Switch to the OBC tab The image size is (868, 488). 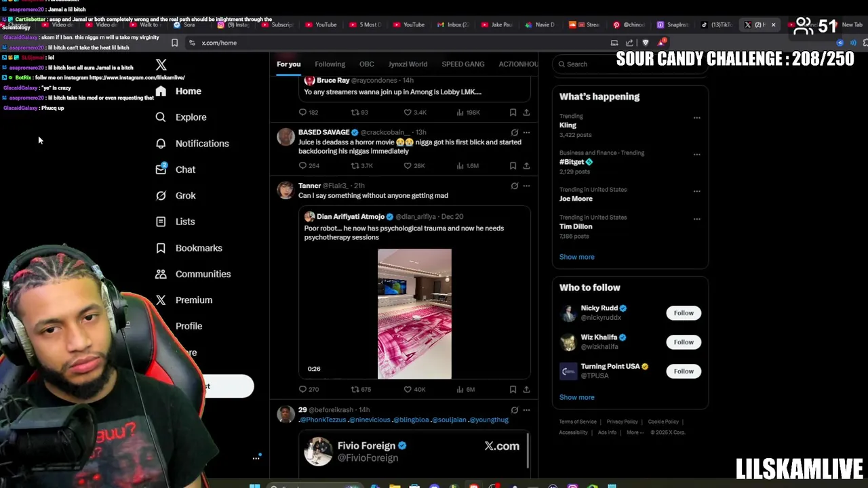click(366, 64)
